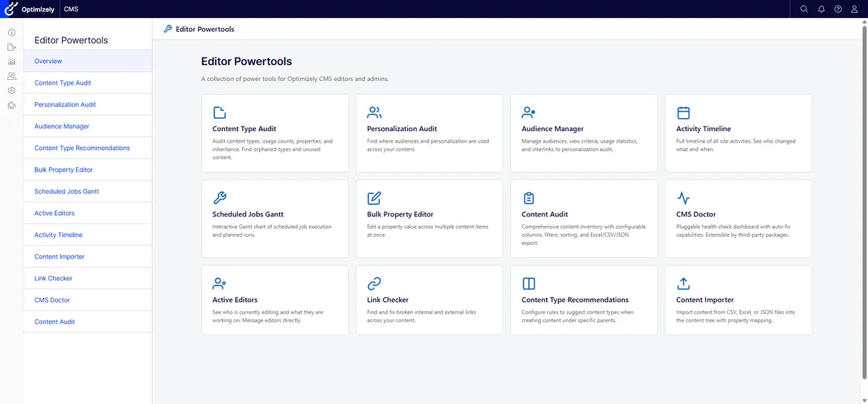The image size is (868, 404).
Task: Click the help question mark icon
Action: (x=838, y=9)
